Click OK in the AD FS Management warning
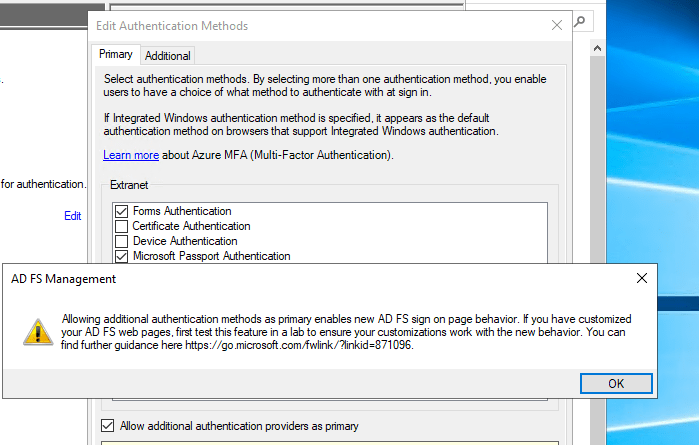 coord(616,383)
